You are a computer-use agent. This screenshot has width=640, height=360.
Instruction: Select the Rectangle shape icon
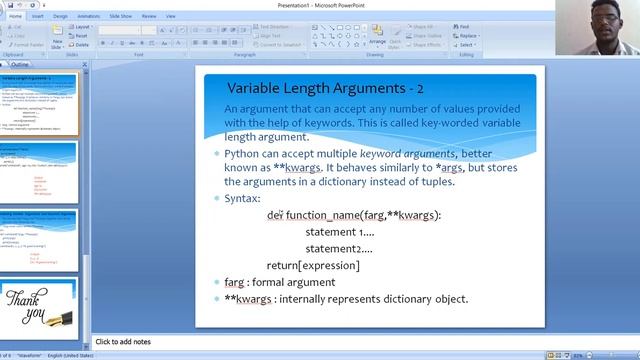tap(340, 28)
